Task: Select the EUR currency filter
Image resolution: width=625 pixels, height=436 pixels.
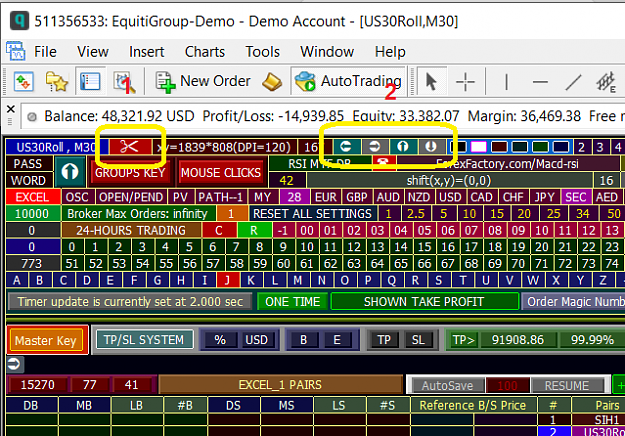Action: [326, 197]
